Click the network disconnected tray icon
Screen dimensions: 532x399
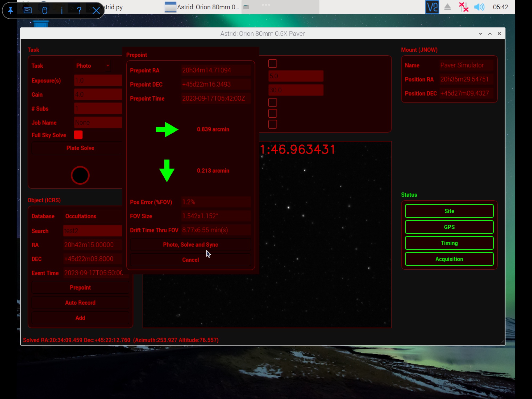click(x=463, y=7)
